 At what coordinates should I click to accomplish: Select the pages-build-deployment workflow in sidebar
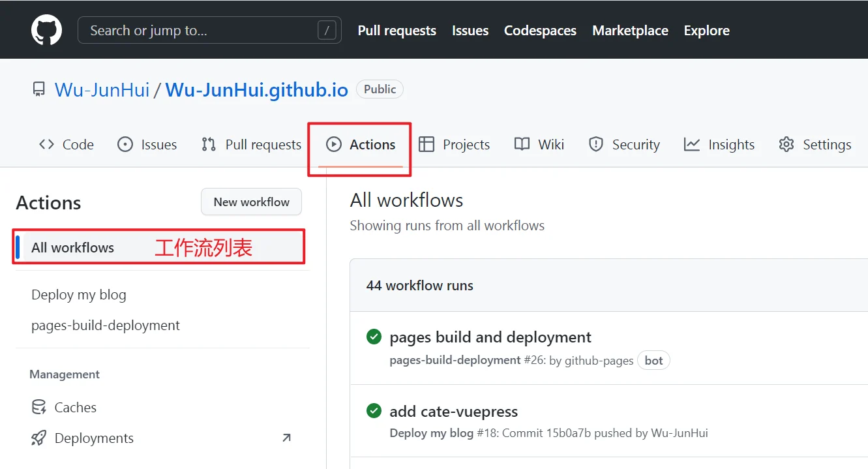105,325
